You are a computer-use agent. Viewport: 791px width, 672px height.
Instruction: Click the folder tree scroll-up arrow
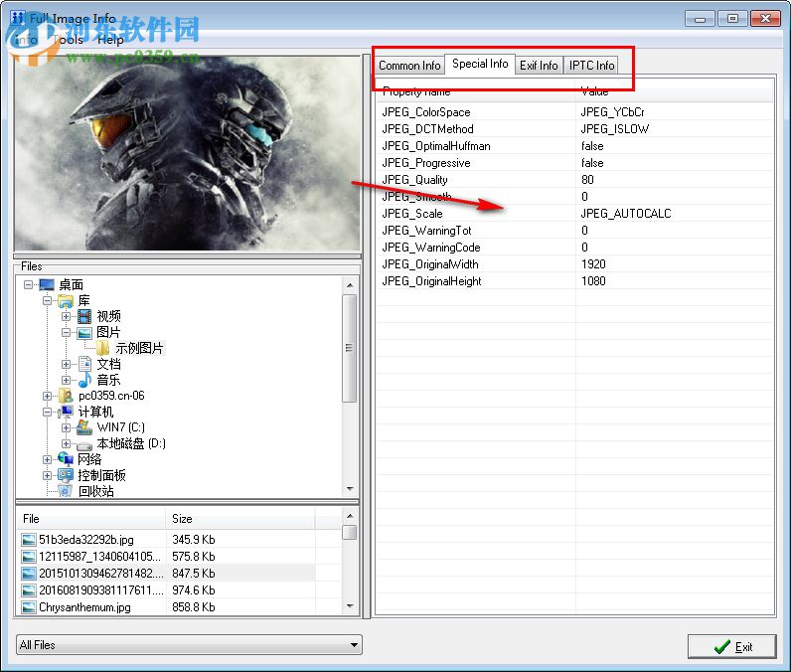(x=350, y=285)
